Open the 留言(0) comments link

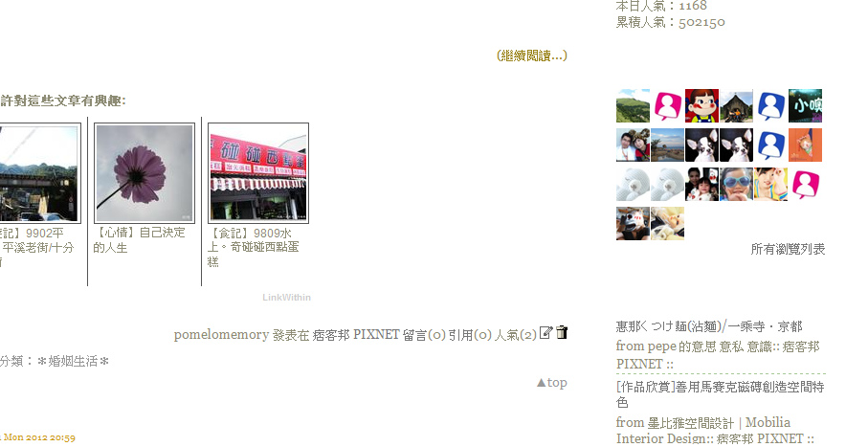pos(424,335)
